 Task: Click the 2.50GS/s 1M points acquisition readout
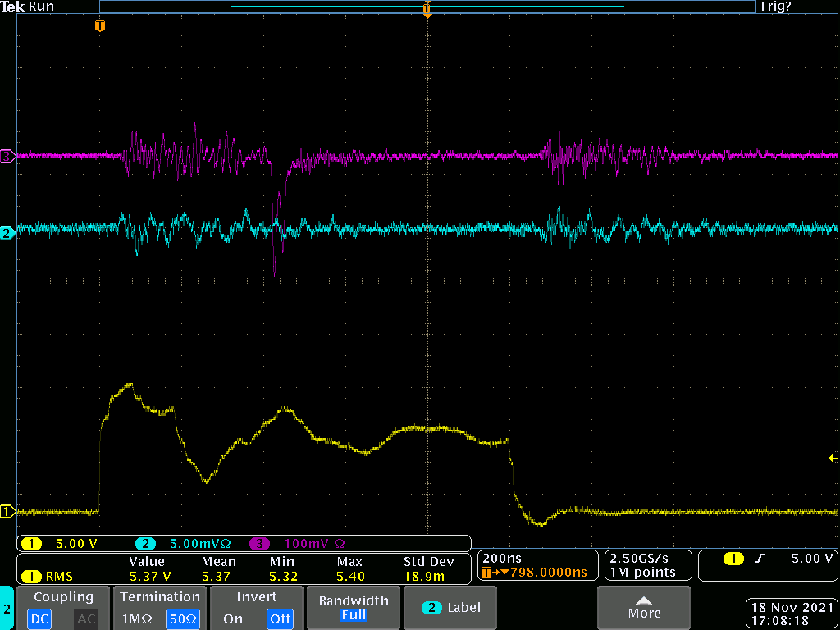(x=646, y=564)
